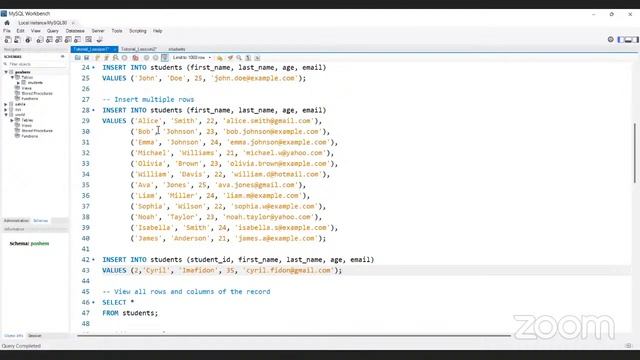This screenshot has width=640, height=360.
Task: Switch to the Local instance MySQL80 connection tab
Action: click(42, 23)
